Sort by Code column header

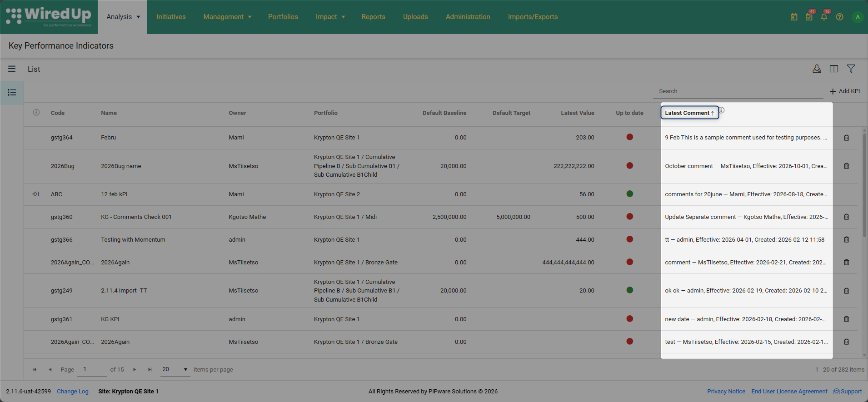pyautogui.click(x=58, y=113)
